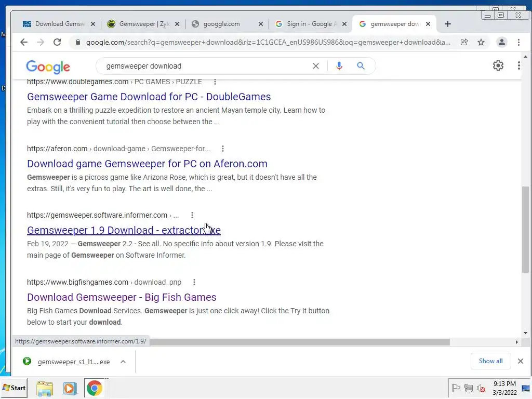Viewport: 532px width, 399px height.
Task: Click the horizontal scroll right arrow
Action: (x=517, y=342)
